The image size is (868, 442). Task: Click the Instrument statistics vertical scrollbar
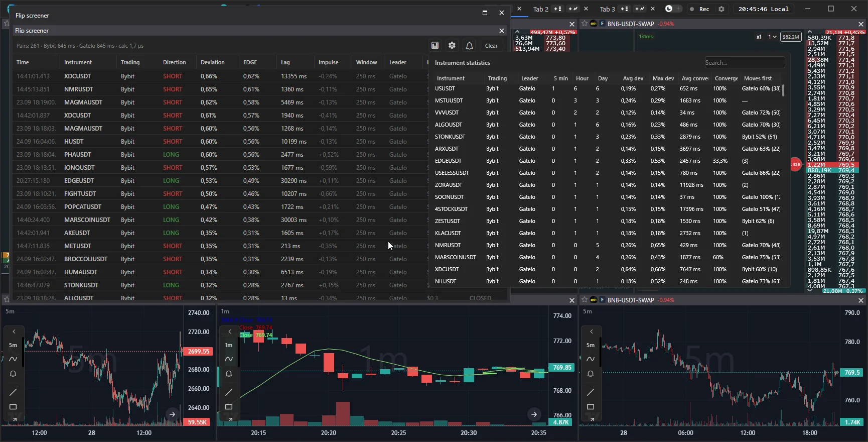pyautogui.click(x=783, y=90)
